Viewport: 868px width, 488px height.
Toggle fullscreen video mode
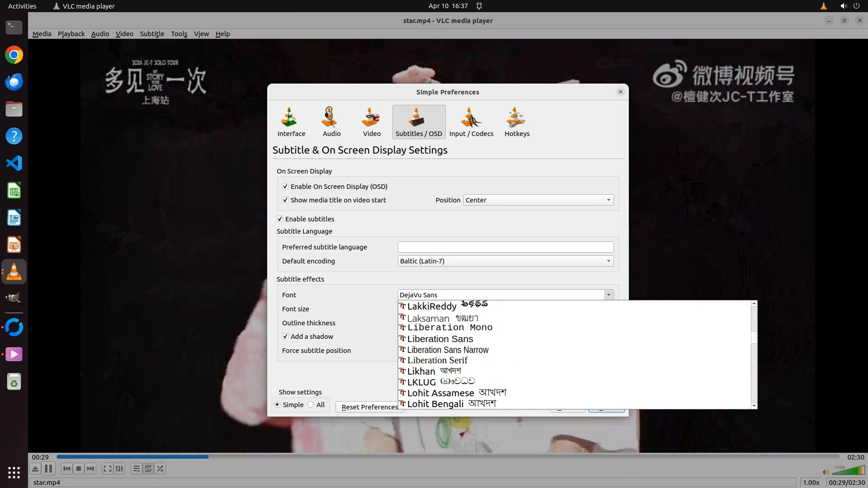click(x=107, y=469)
